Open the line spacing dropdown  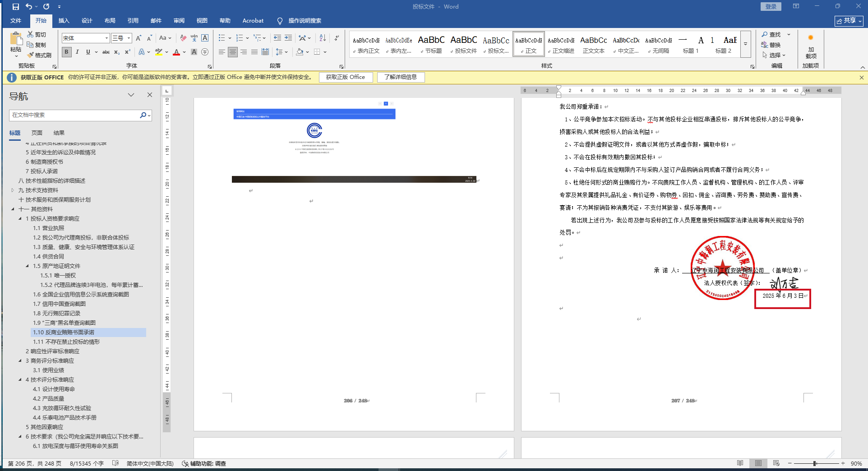click(282, 52)
